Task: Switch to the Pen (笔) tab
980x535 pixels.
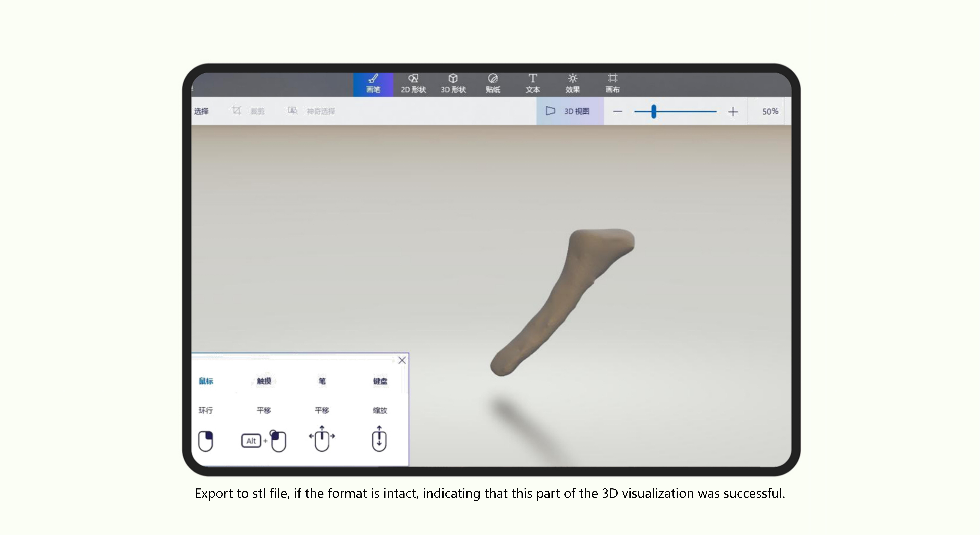Action: tap(322, 381)
